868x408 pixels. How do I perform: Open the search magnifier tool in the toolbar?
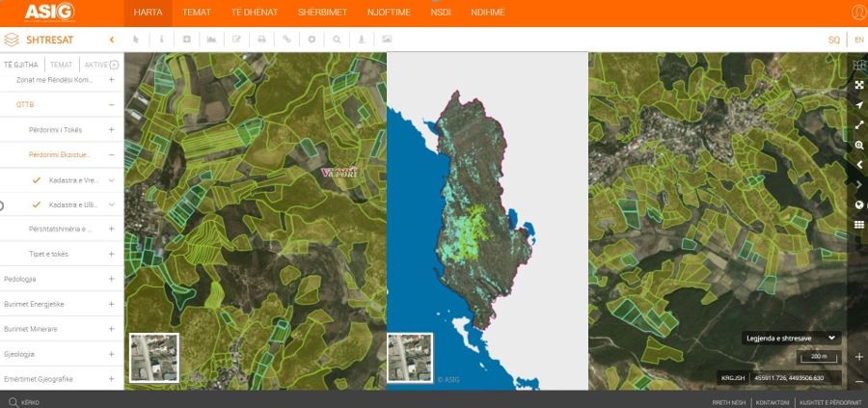tap(337, 40)
